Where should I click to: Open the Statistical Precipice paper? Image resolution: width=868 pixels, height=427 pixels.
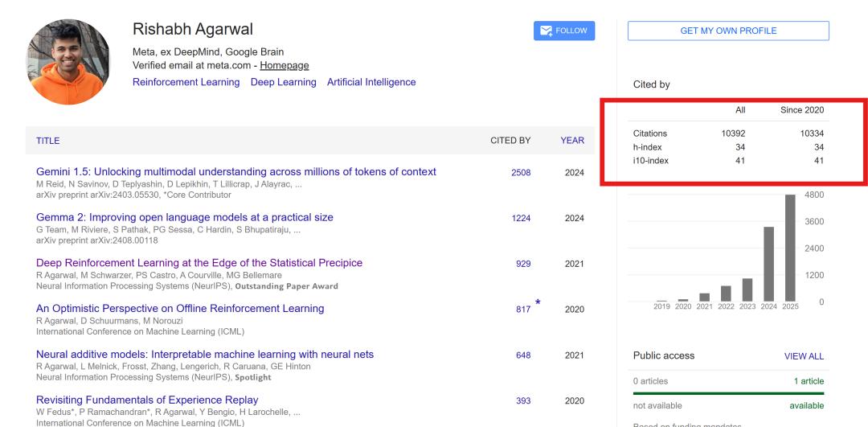tap(199, 263)
